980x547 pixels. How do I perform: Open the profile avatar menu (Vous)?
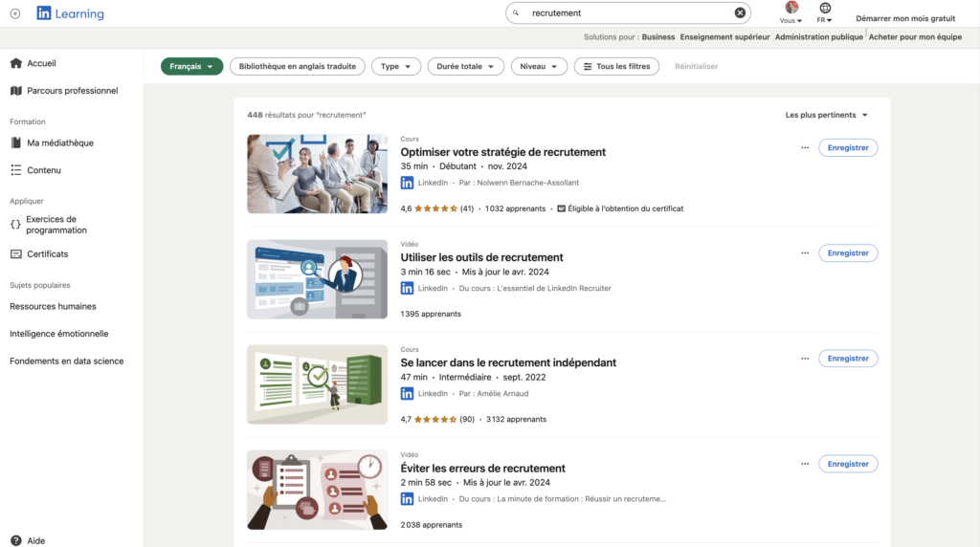click(x=791, y=12)
